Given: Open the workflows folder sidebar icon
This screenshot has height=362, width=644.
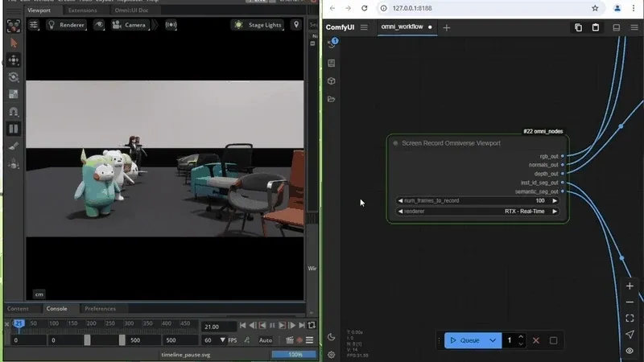Looking at the screenshot, I should coord(332,99).
